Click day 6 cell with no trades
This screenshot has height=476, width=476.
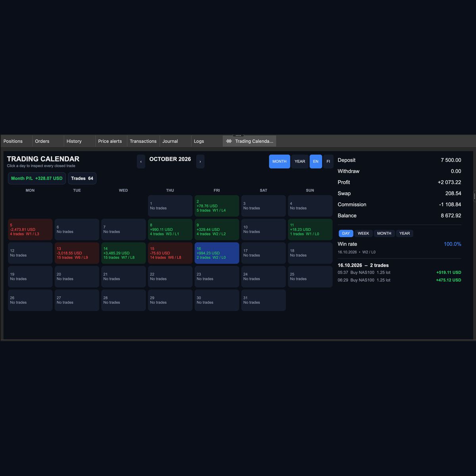pyautogui.click(x=77, y=229)
